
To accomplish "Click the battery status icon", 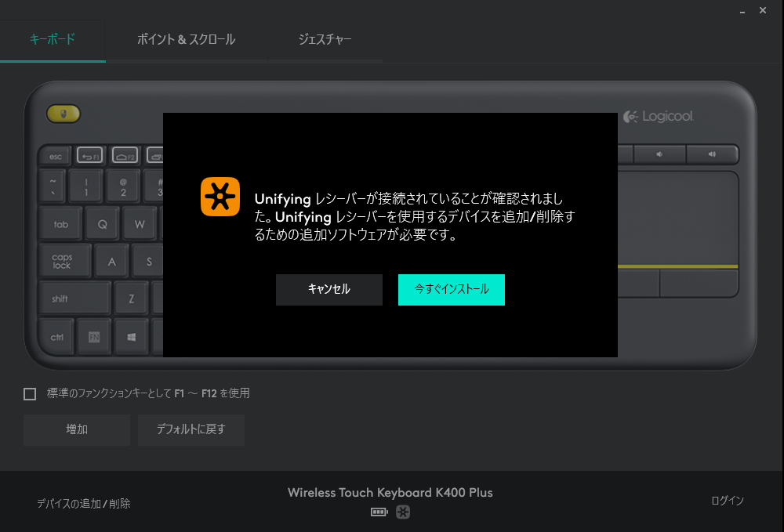I will 379,512.
